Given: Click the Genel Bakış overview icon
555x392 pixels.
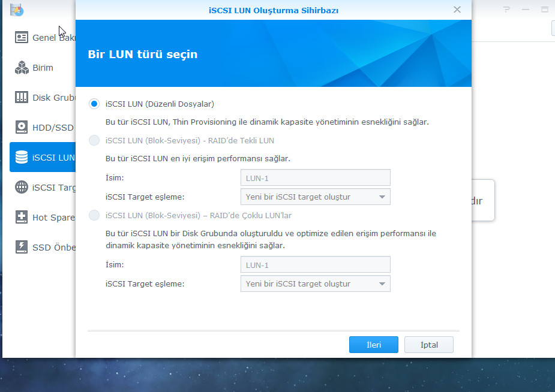Looking at the screenshot, I should coord(22,37).
